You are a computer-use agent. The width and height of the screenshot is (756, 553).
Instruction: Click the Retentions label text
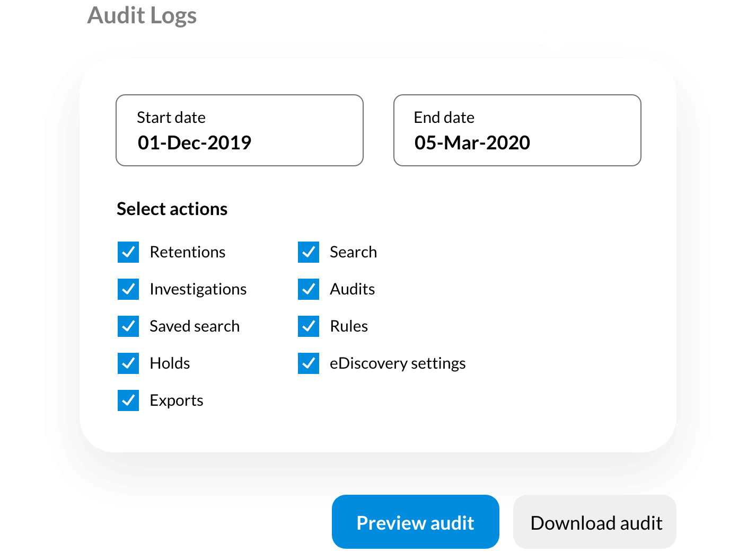click(188, 252)
